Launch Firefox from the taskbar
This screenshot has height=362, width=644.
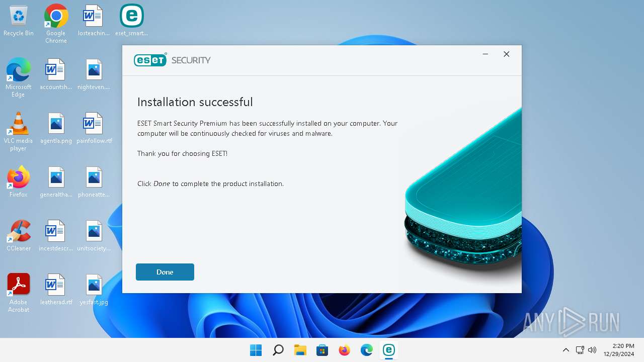coord(345,350)
